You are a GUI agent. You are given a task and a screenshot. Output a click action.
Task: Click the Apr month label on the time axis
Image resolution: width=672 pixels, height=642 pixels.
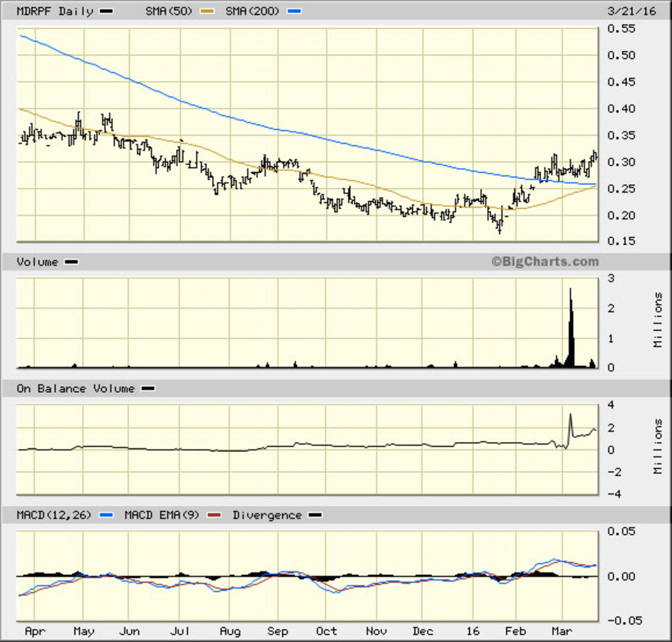35,631
